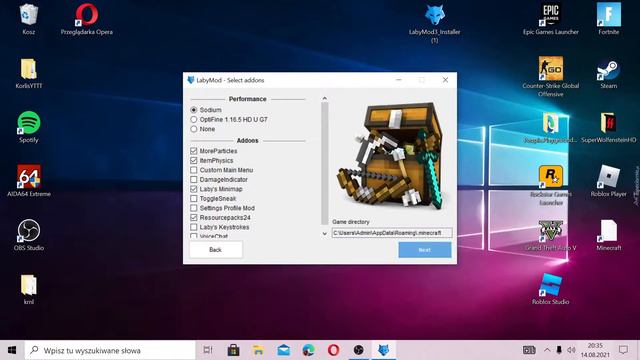640x360 pixels.
Task: Select the Sodium performance option
Action: [x=193, y=110]
